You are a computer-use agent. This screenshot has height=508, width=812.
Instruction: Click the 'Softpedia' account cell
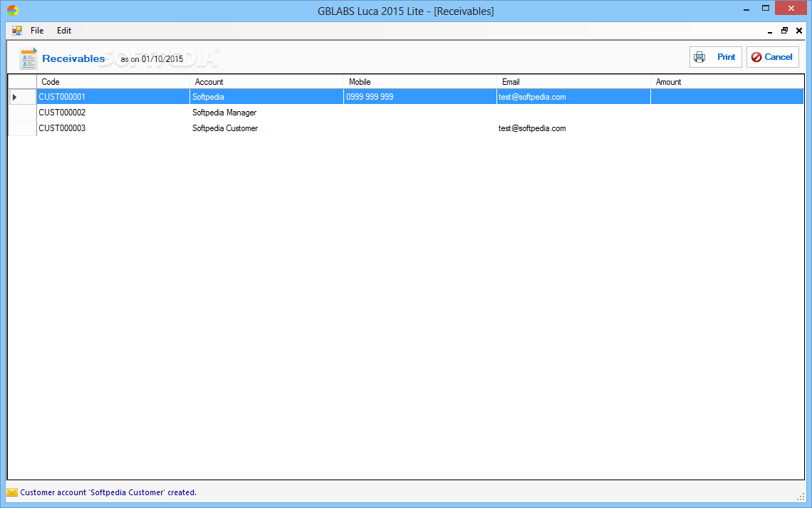click(x=266, y=97)
